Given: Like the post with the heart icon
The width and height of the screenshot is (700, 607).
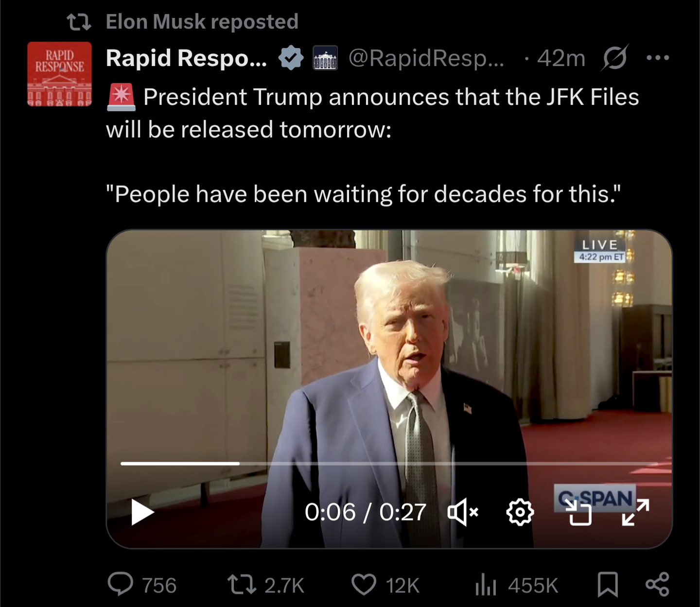Looking at the screenshot, I should click(364, 585).
